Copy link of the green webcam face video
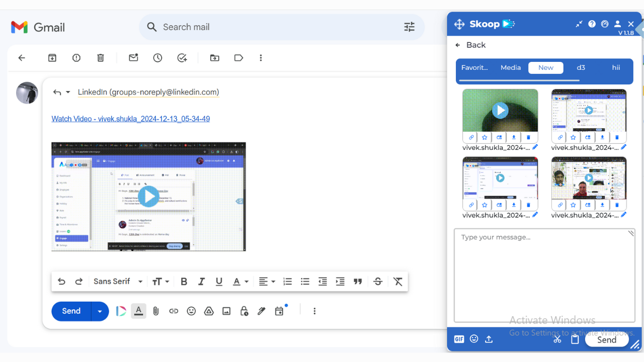The height and width of the screenshot is (362, 644). click(471, 137)
